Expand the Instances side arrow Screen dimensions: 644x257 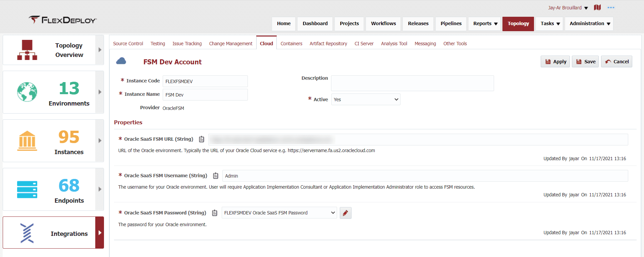tap(100, 141)
